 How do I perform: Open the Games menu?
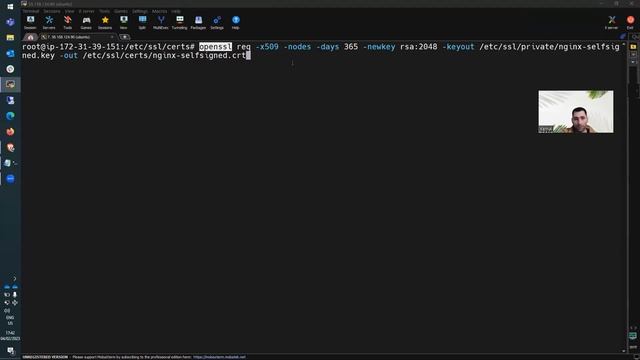121,11
